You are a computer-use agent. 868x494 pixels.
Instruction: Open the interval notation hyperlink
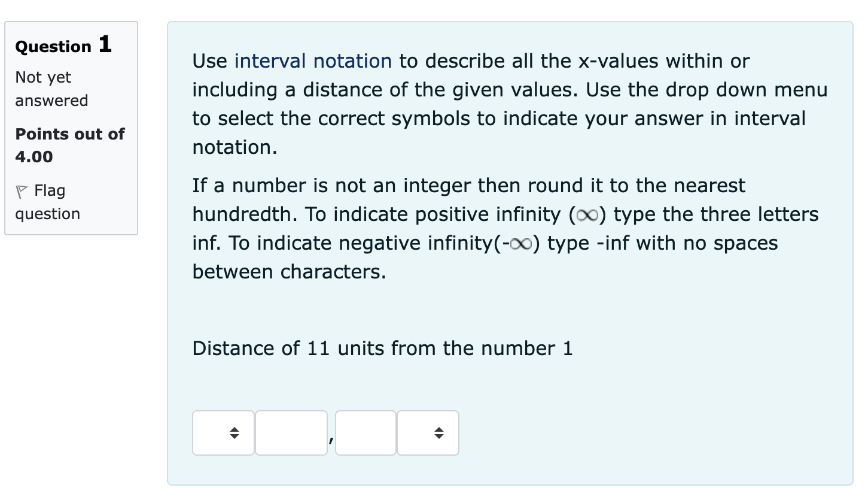click(x=312, y=60)
